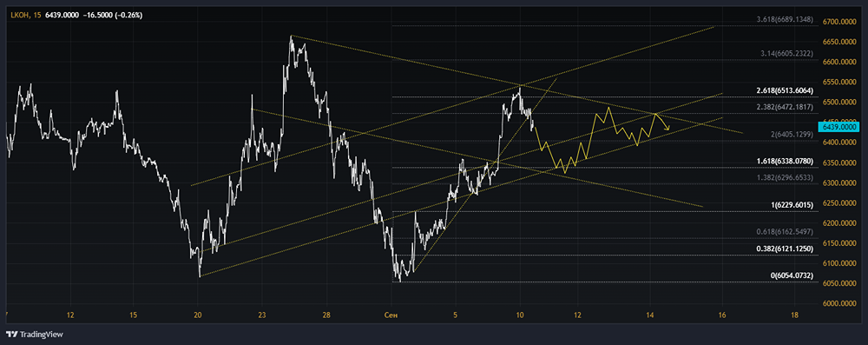
Task: Select date 20 on the time axis
Action: pyautogui.click(x=198, y=315)
